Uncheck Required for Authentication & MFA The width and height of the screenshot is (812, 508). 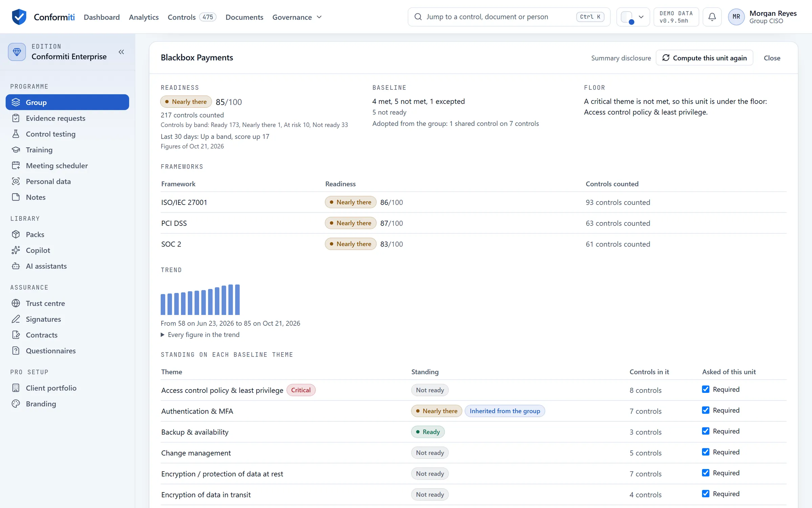(705, 410)
